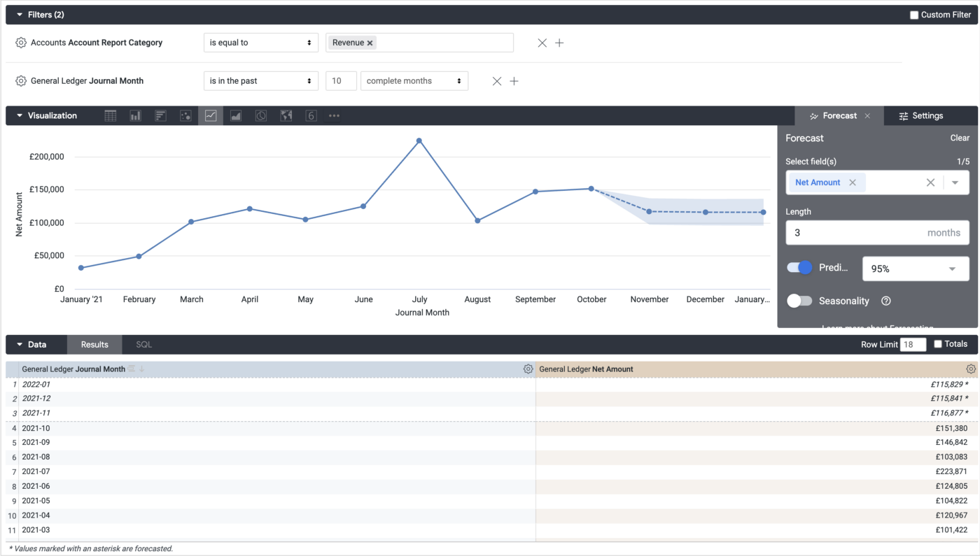This screenshot has height=556, width=980.
Task: Remove the Net Amount forecast field
Action: 853,182
